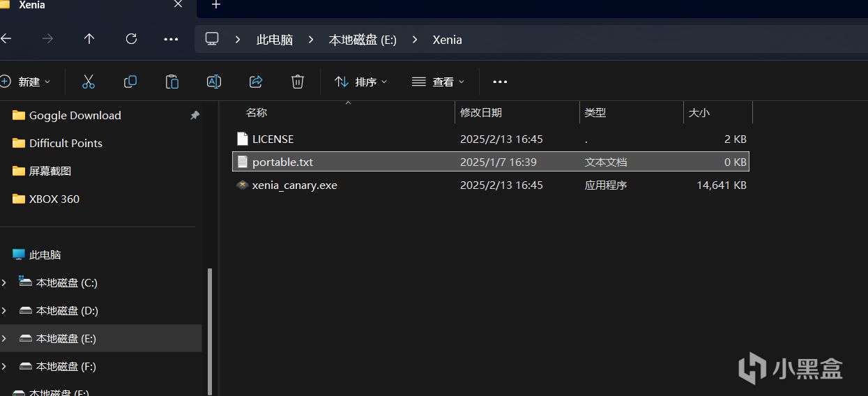Click the 2025/1/7 16:39 date cell
This screenshot has height=396, width=868.
click(x=498, y=162)
